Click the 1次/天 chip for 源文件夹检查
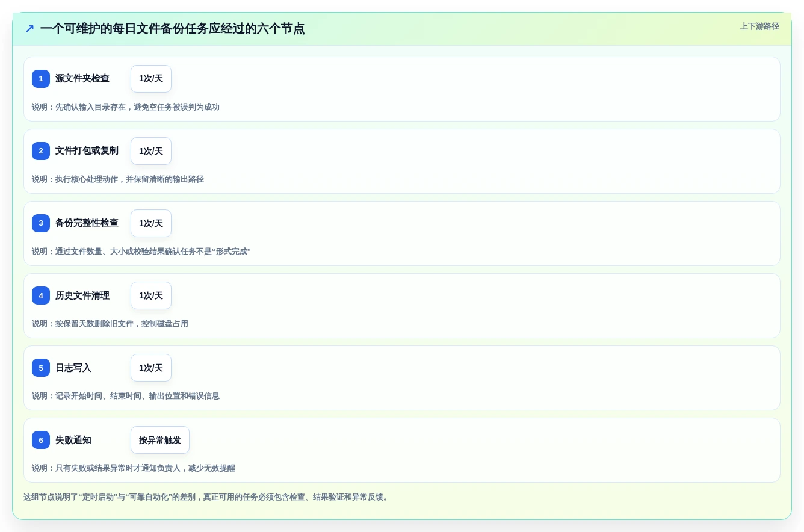The width and height of the screenshot is (804, 532). (x=151, y=79)
